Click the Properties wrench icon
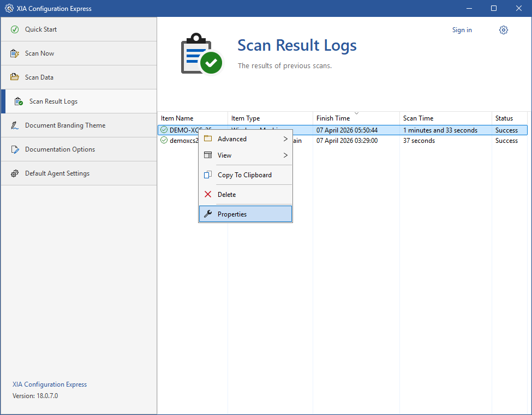Screen dimensions: 532x415 tap(208, 214)
